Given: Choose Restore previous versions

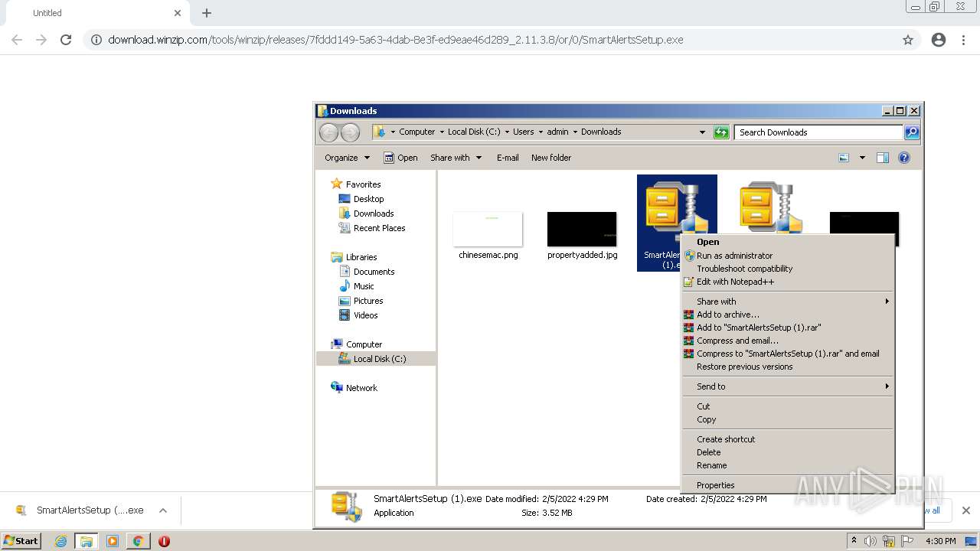Looking at the screenshot, I should [x=788, y=367].
